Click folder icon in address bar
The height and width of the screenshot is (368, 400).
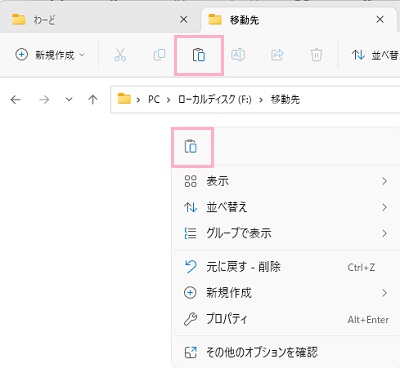(124, 99)
